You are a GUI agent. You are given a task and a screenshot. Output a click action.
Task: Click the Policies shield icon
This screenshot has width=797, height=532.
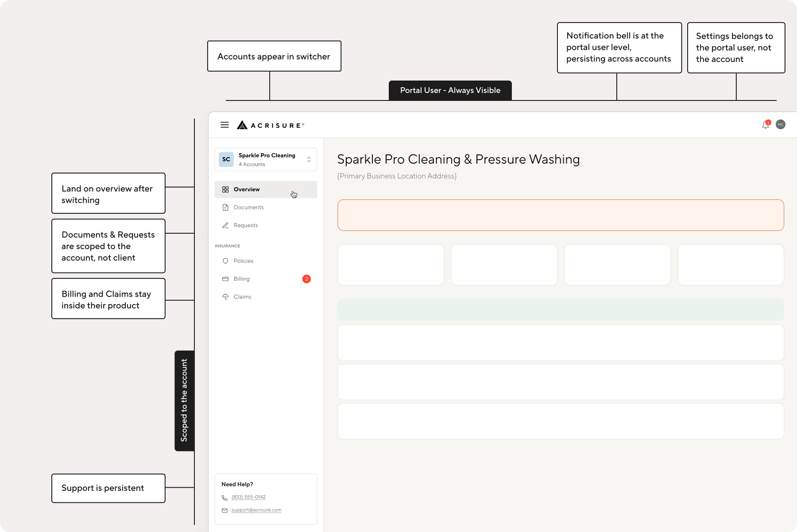225,261
